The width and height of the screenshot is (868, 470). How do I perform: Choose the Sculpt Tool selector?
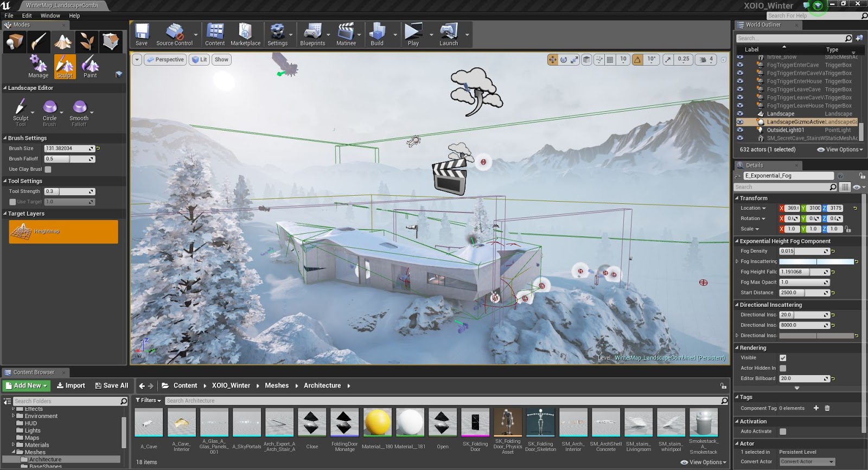[x=21, y=112]
